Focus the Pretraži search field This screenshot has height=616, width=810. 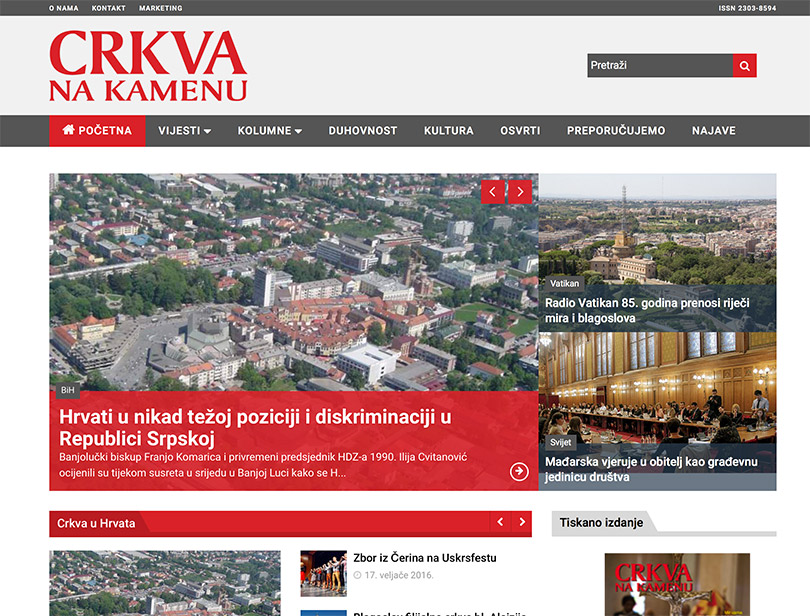point(660,66)
